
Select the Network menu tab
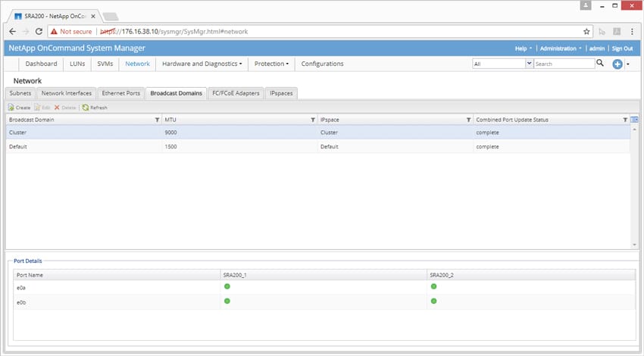[138, 64]
